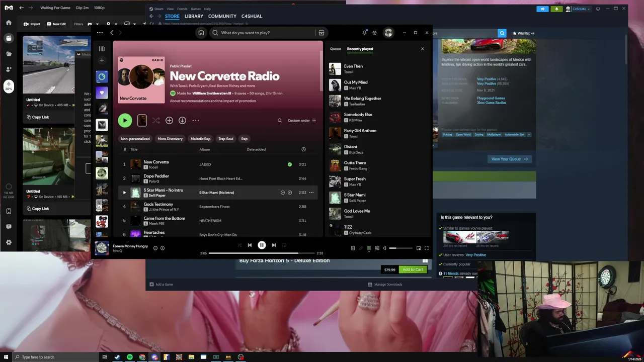Save New Corvette Radio to library

click(x=169, y=120)
